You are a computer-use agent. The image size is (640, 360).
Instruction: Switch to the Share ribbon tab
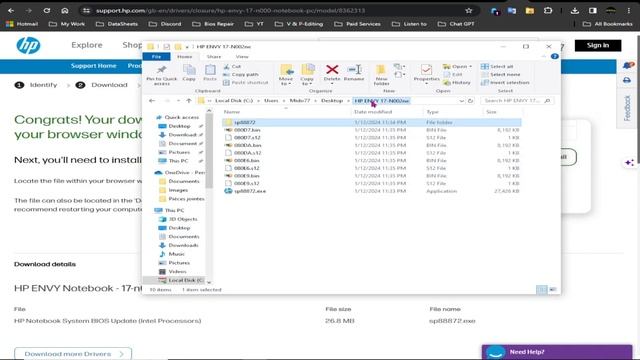click(x=214, y=57)
